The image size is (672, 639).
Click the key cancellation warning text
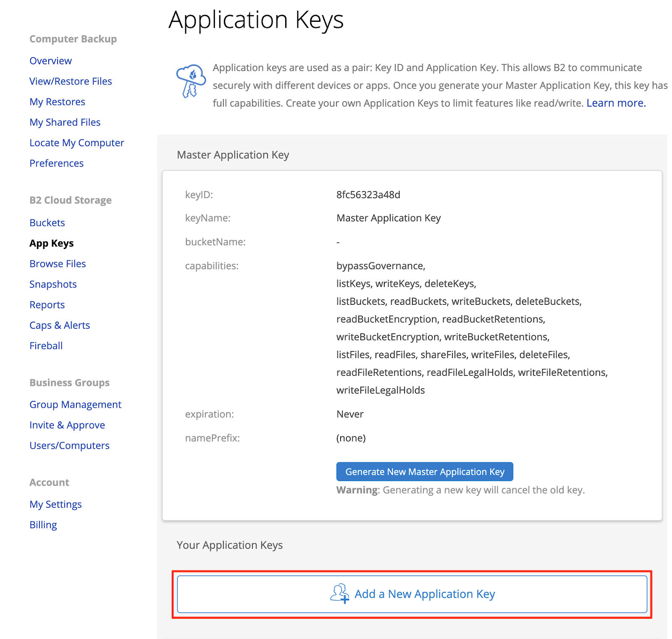tap(461, 490)
